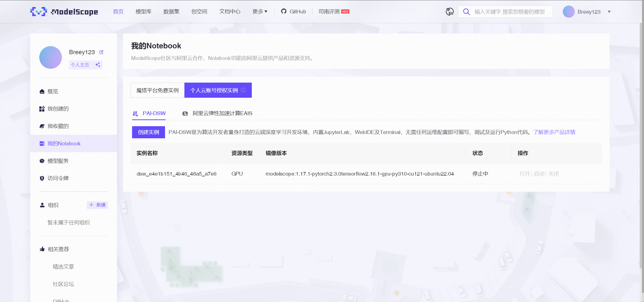644x302 pixels.
Task: Switch language with the translate icon
Action: pyautogui.click(x=450, y=12)
